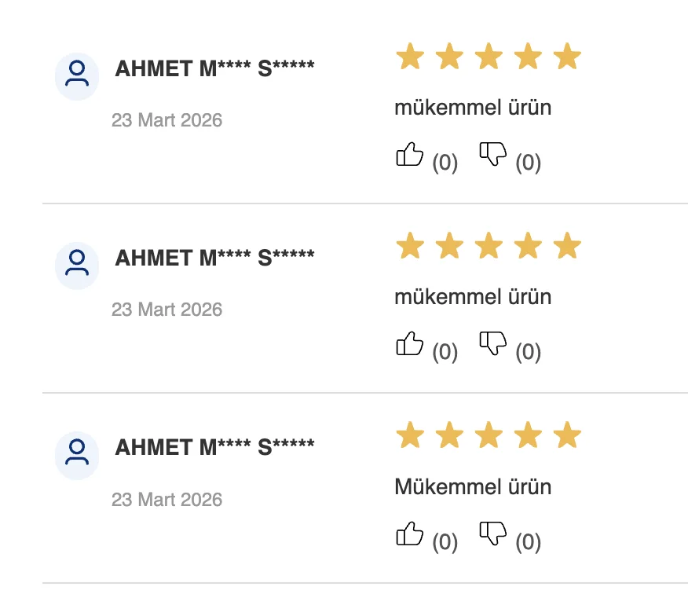
Task: Click the first star in second review
Action: pyautogui.click(x=410, y=247)
